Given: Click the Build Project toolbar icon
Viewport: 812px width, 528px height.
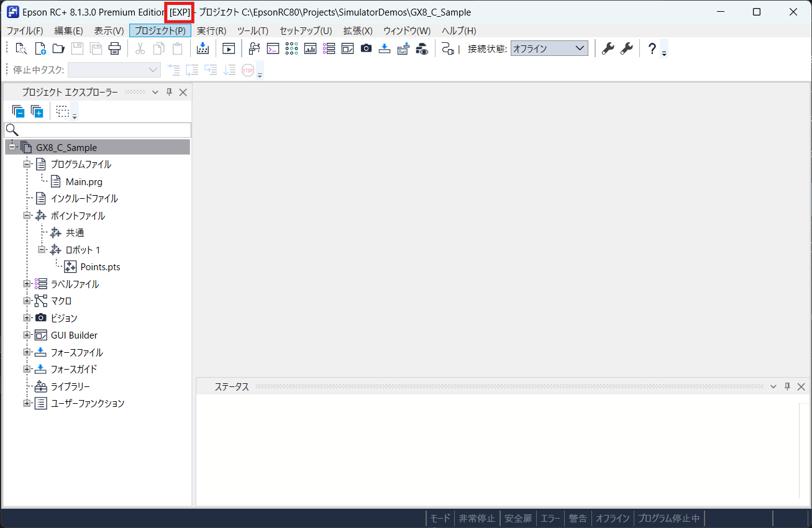Looking at the screenshot, I should 203,48.
